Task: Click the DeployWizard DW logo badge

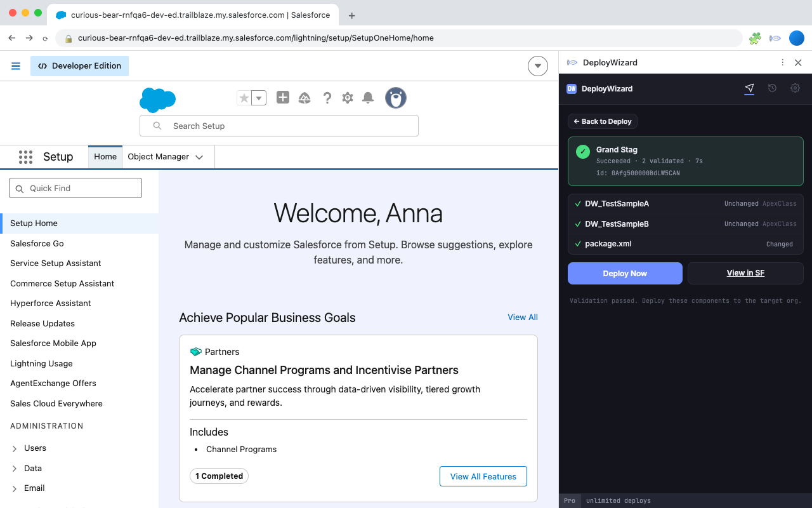Action: click(572, 89)
